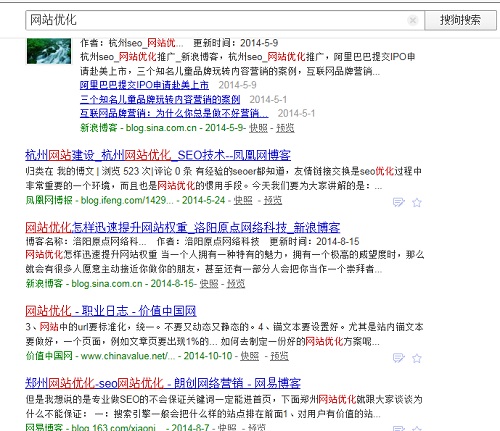The width and height of the screenshot is (500, 431).
Task: Open link 互联网品牌营销:为什么你总是做不好营销
Action: click(174, 113)
